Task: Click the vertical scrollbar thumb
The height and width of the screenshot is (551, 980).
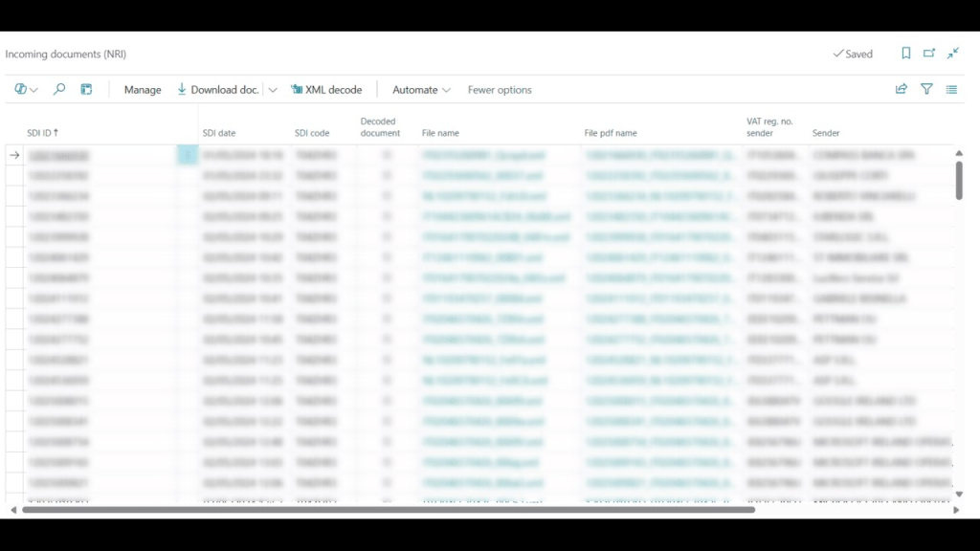Action: (x=959, y=180)
